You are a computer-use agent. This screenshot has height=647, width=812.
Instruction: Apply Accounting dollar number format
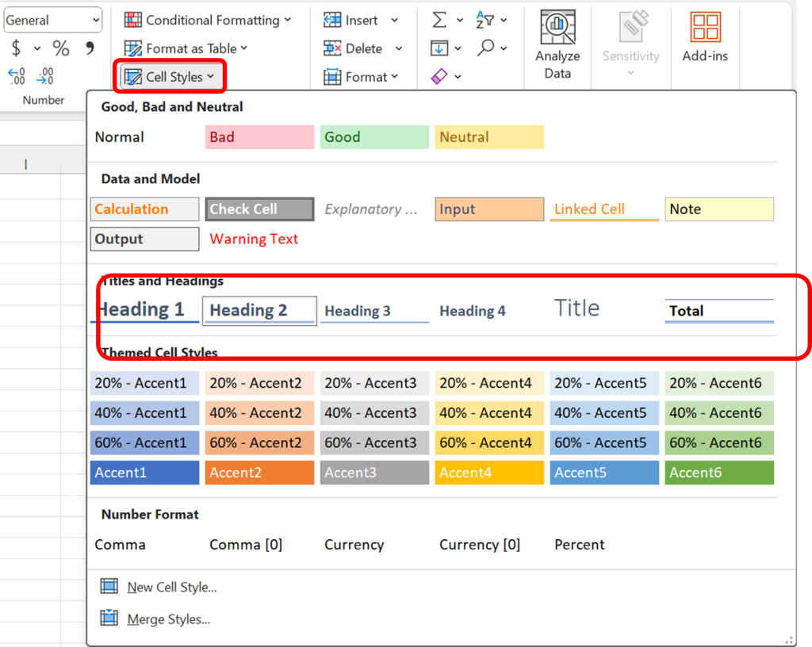16,48
